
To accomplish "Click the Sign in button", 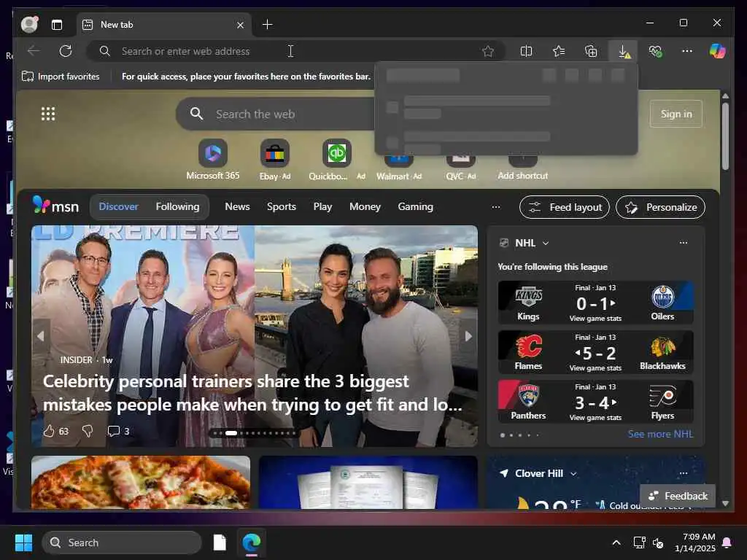I will [676, 114].
